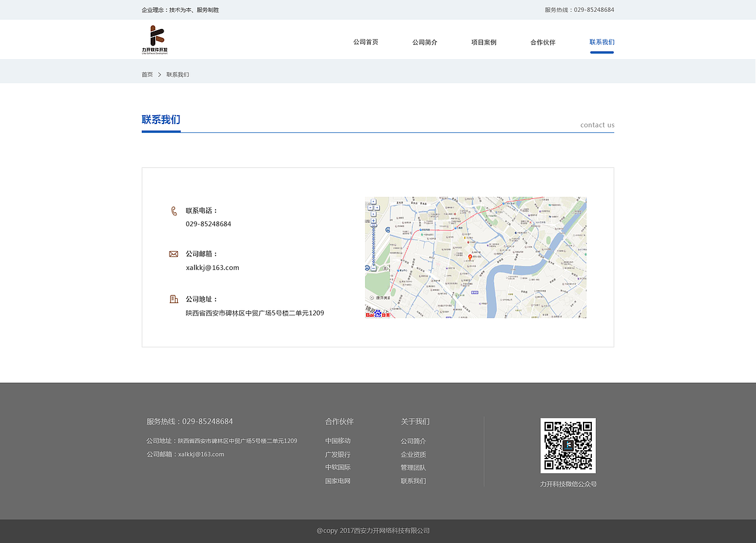Click the 力开软件开发 company logo

coord(155,40)
